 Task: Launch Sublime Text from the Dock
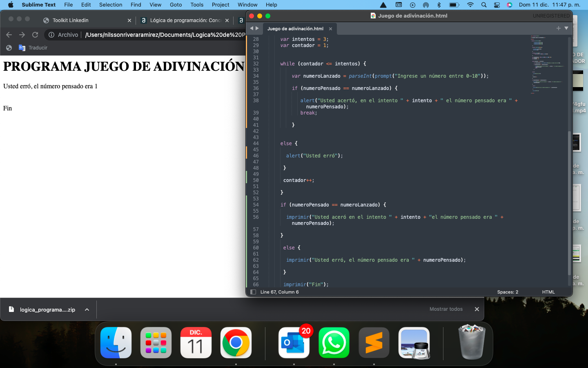point(374,343)
